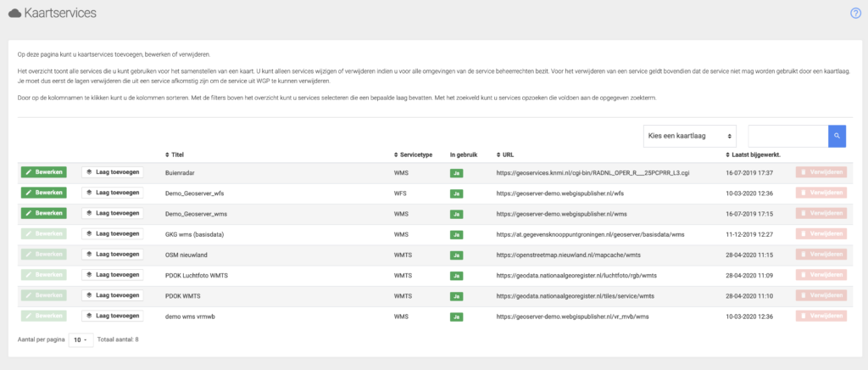Click the help question mark icon
This screenshot has height=370, width=868.
click(855, 13)
